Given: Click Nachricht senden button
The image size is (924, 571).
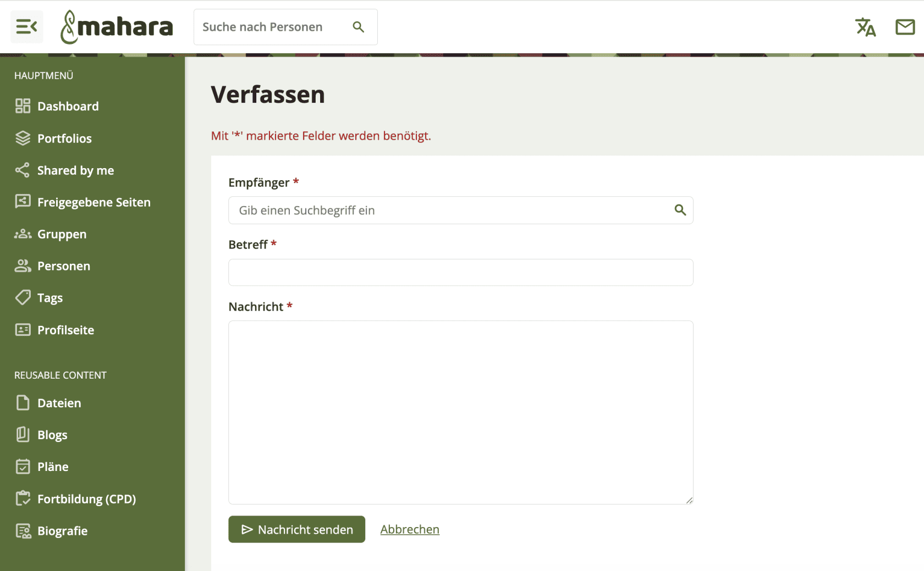Looking at the screenshot, I should [296, 529].
